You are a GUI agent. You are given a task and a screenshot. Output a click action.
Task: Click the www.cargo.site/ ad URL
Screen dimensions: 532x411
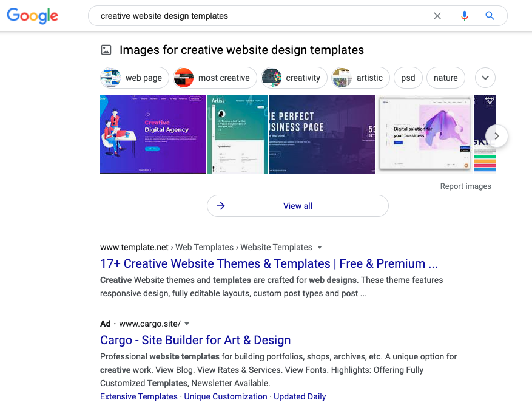click(150, 324)
